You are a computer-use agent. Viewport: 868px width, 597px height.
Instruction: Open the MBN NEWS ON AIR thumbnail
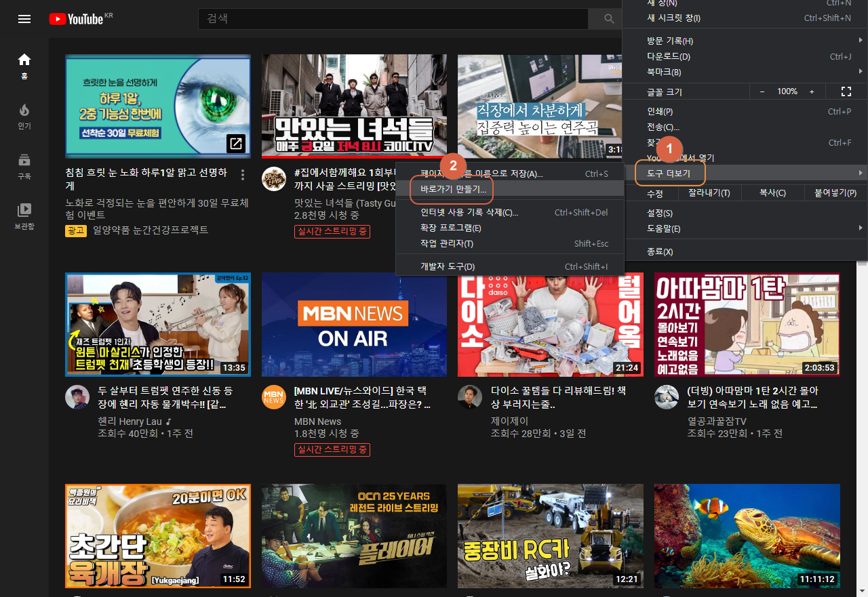(354, 325)
